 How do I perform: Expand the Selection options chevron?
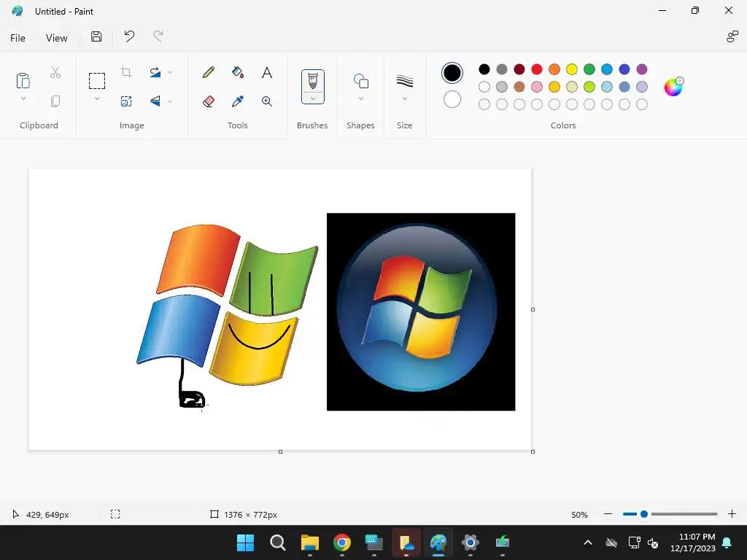pos(97,99)
